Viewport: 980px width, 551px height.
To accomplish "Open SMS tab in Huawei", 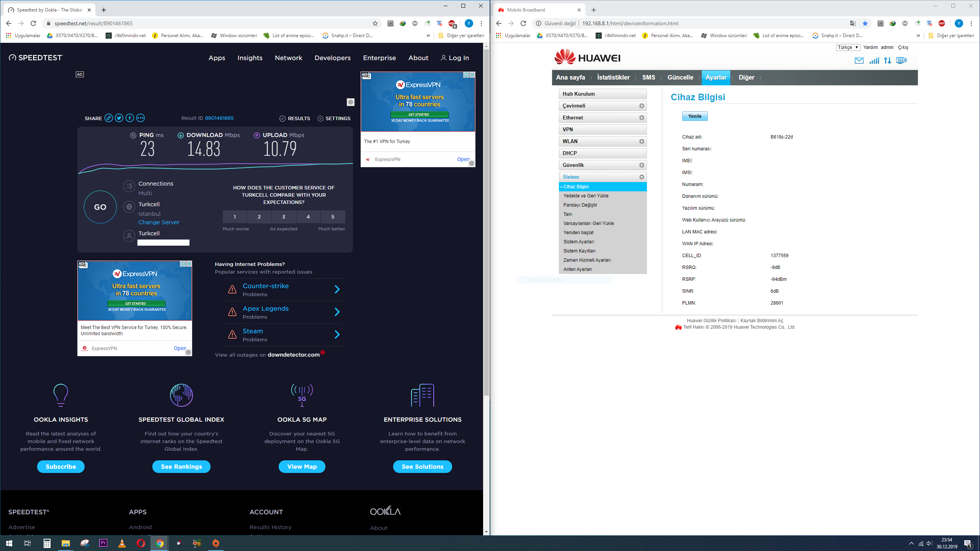I will (648, 78).
